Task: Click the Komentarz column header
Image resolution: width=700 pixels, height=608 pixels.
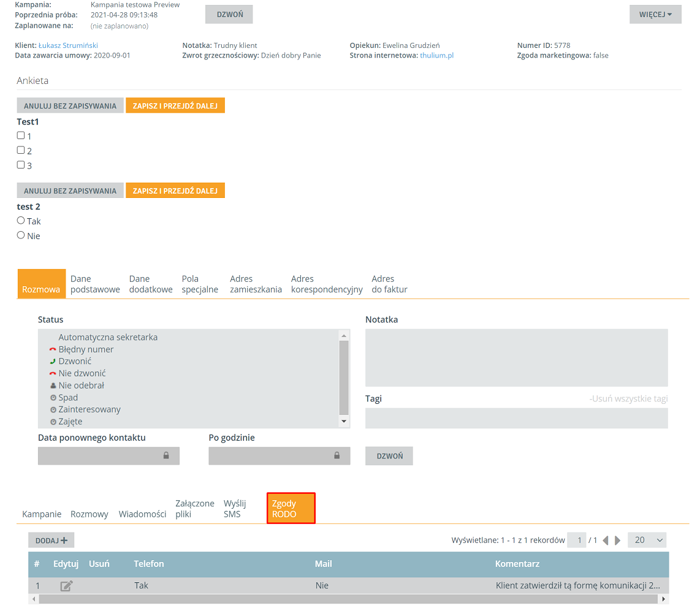Action: (517, 564)
